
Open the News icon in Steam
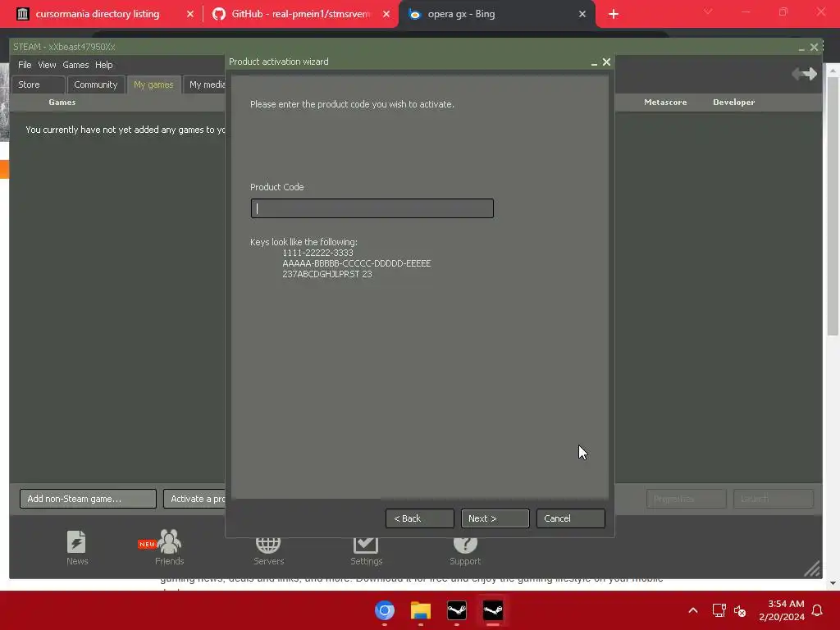(76, 547)
